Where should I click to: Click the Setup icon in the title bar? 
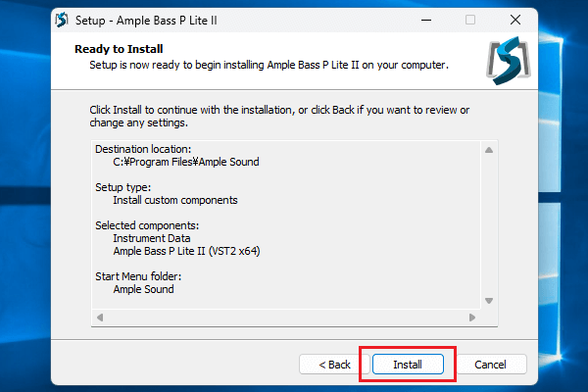[62, 20]
